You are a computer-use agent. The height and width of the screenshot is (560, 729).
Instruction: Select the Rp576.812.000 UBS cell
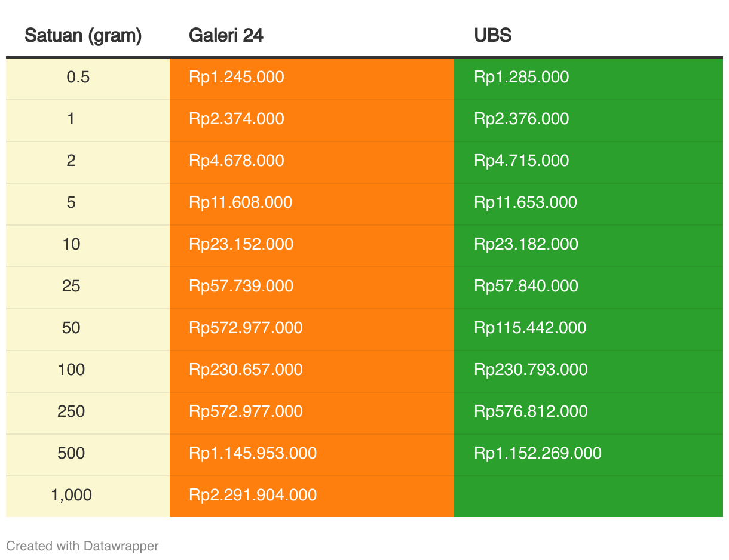(x=531, y=411)
